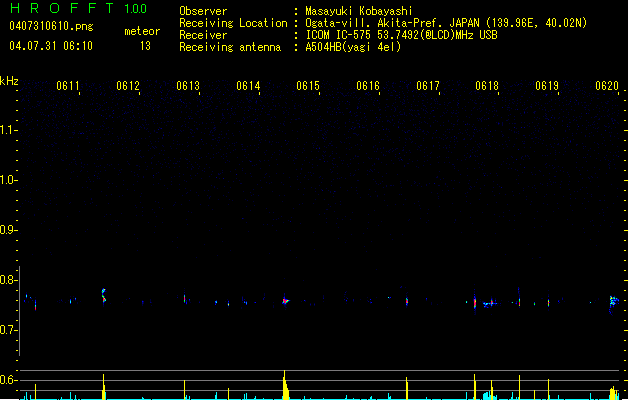Click the meteor echo between 0611 and 0612
This screenshot has height=400, width=629.
[104, 296]
